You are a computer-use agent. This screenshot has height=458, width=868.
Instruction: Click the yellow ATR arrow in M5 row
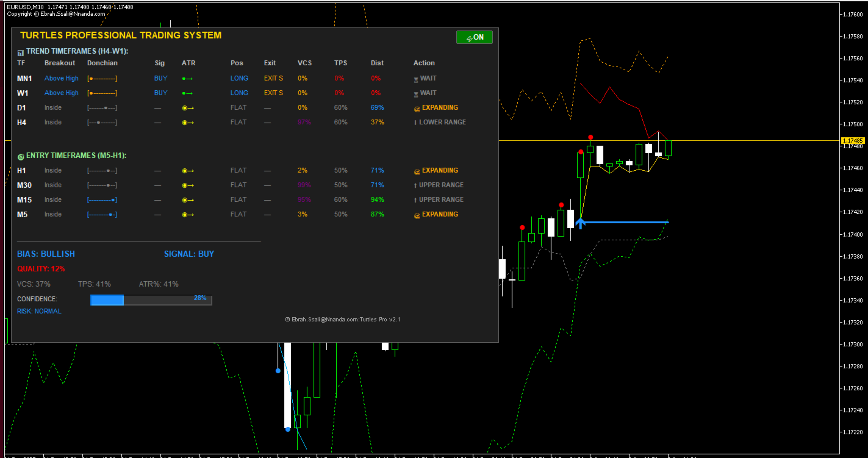pos(188,215)
